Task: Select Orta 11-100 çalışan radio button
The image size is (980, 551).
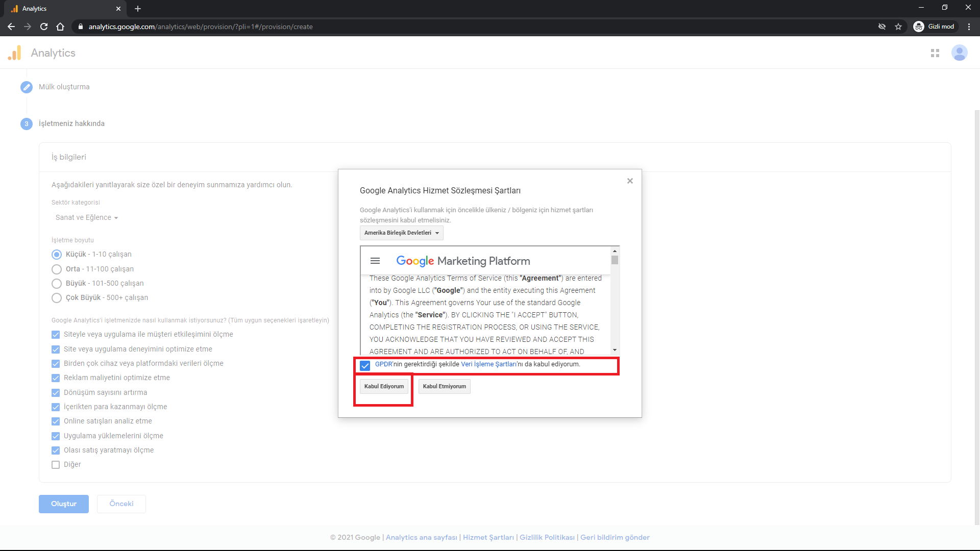Action: tap(57, 269)
